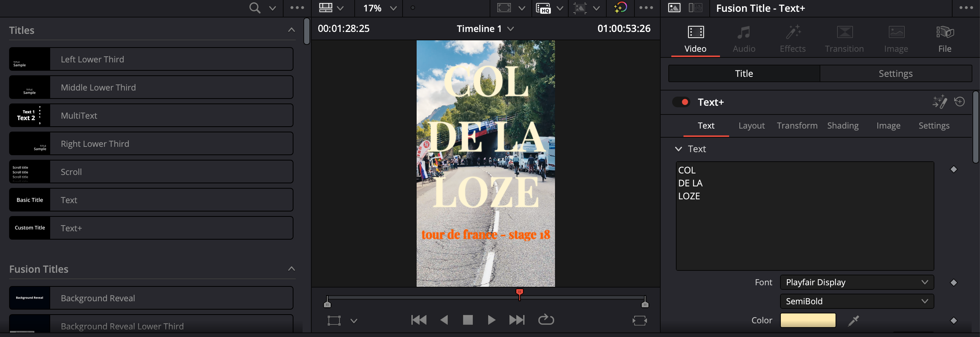Image resolution: width=980 pixels, height=337 pixels.
Task: Select Left Lower Third title
Action: click(x=151, y=59)
